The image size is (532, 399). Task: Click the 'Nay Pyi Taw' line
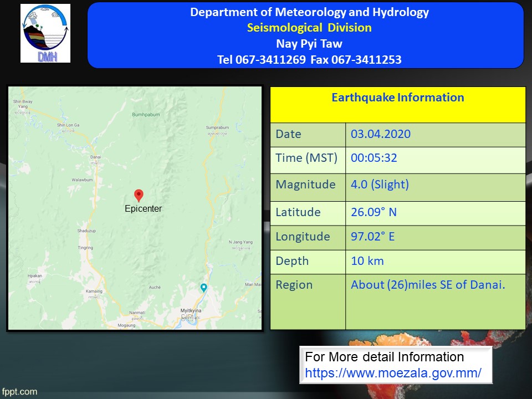[x=309, y=43]
